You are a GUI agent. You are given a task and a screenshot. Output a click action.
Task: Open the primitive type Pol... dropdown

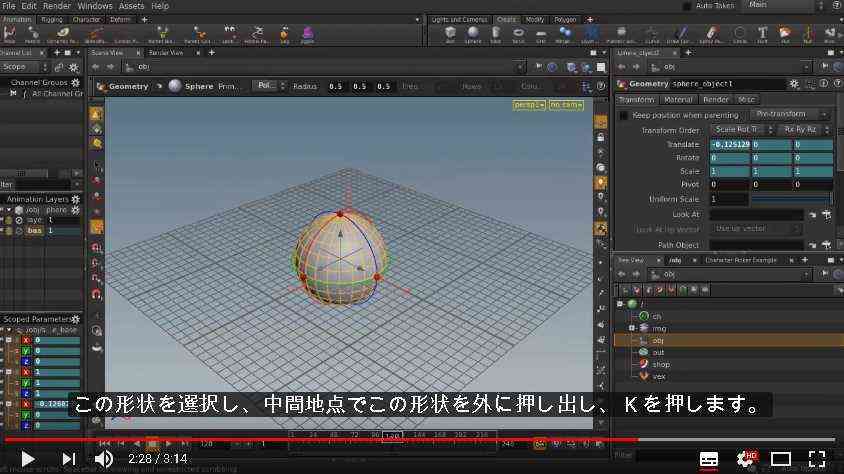pos(269,86)
